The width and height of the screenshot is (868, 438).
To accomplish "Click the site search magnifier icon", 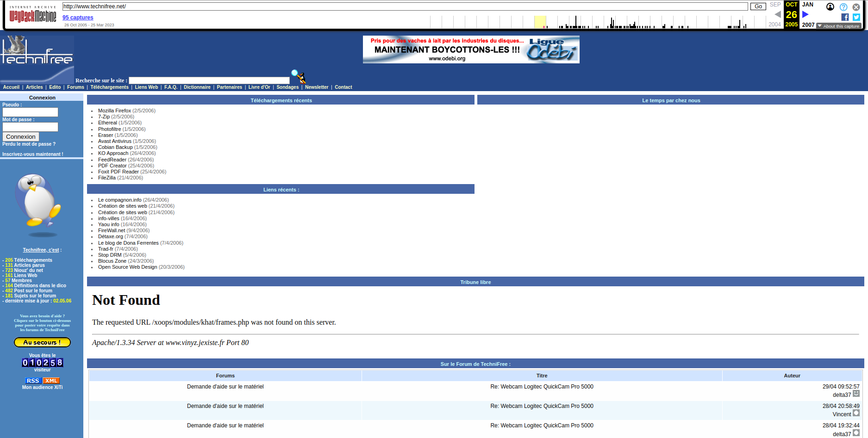I will pyautogui.click(x=298, y=76).
